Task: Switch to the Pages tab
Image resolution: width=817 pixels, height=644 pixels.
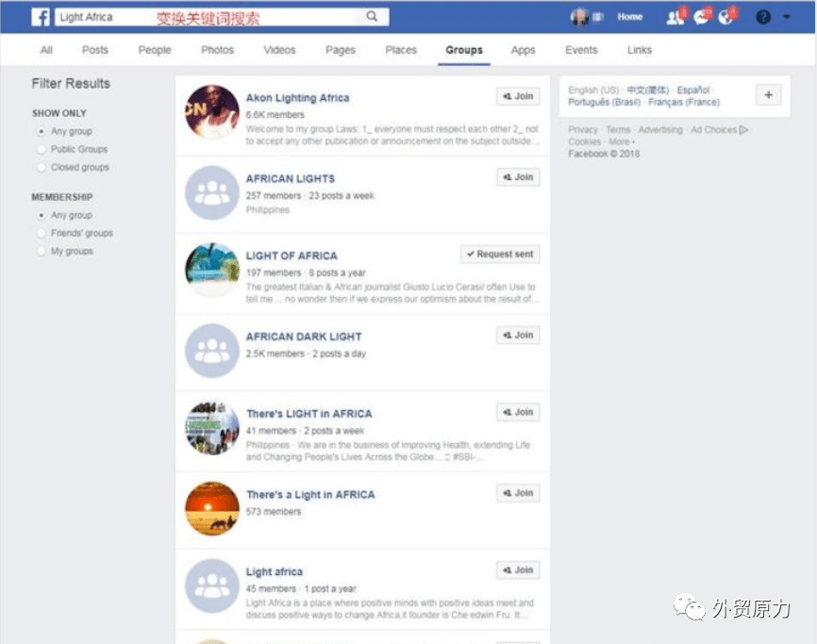Action: 341,50
